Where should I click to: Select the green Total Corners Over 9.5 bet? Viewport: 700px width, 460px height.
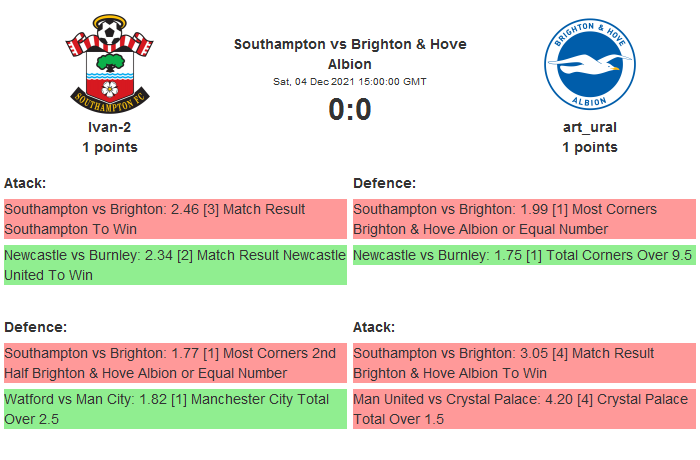[x=523, y=255]
